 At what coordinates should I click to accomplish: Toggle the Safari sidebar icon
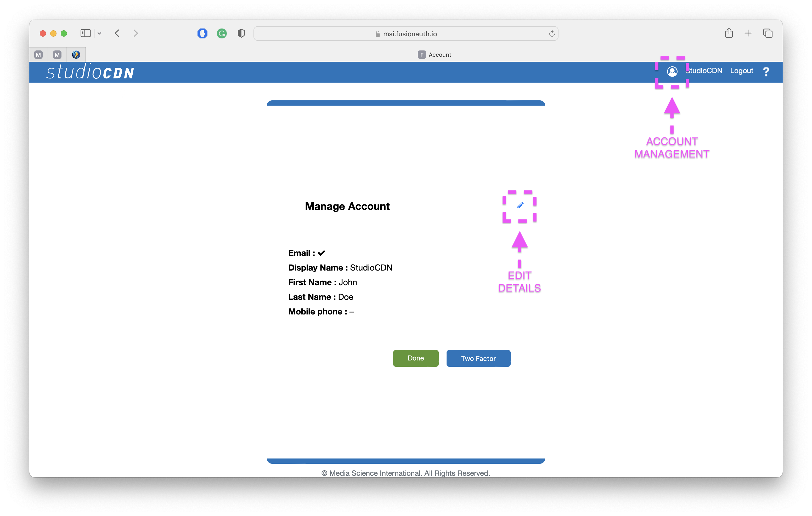[x=86, y=33]
